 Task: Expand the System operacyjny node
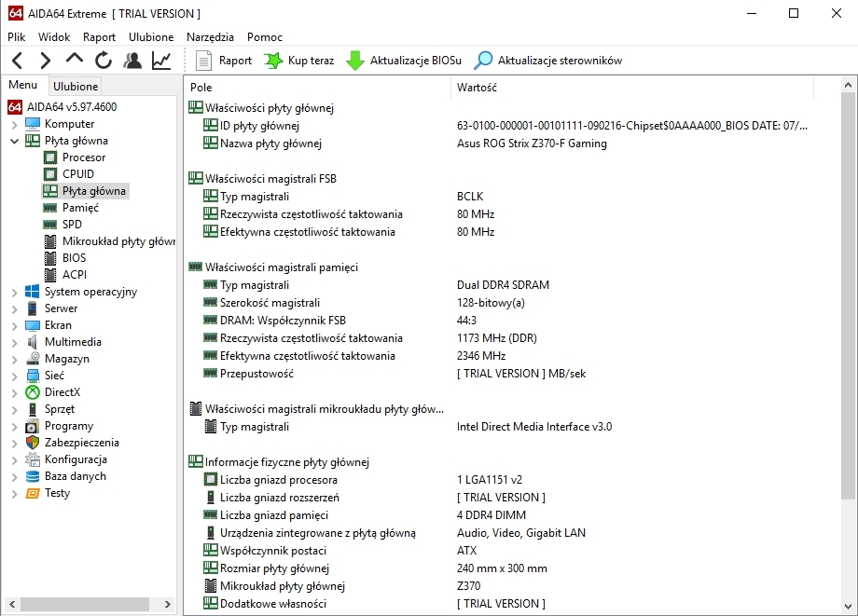[14, 293]
